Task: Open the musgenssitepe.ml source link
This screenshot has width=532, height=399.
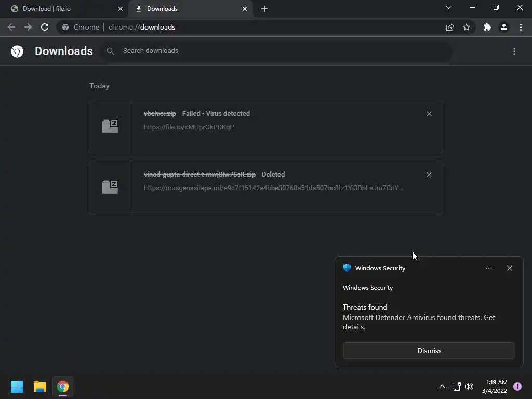Action: click(x=273, y=188)
